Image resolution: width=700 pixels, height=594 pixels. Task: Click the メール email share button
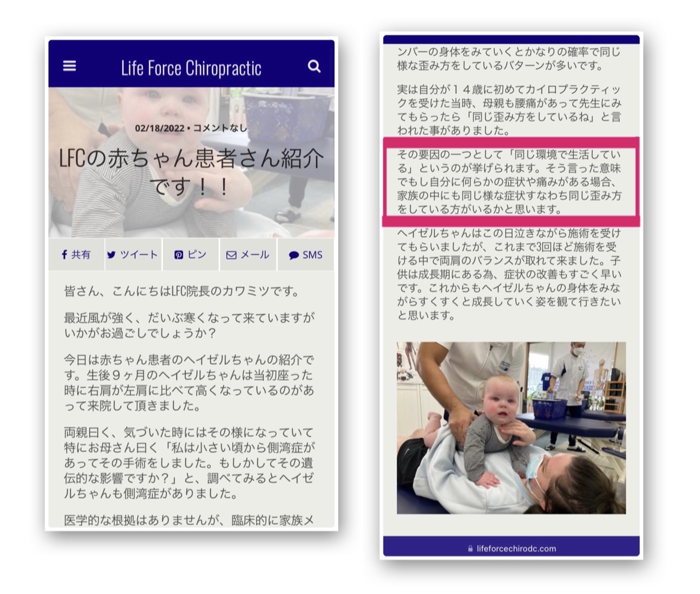click(248, 254)
